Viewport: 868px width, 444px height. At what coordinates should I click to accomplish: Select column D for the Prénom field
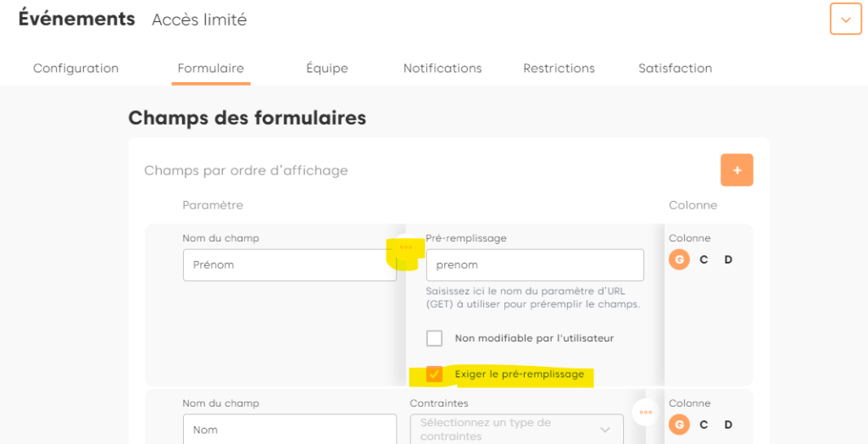728,259
